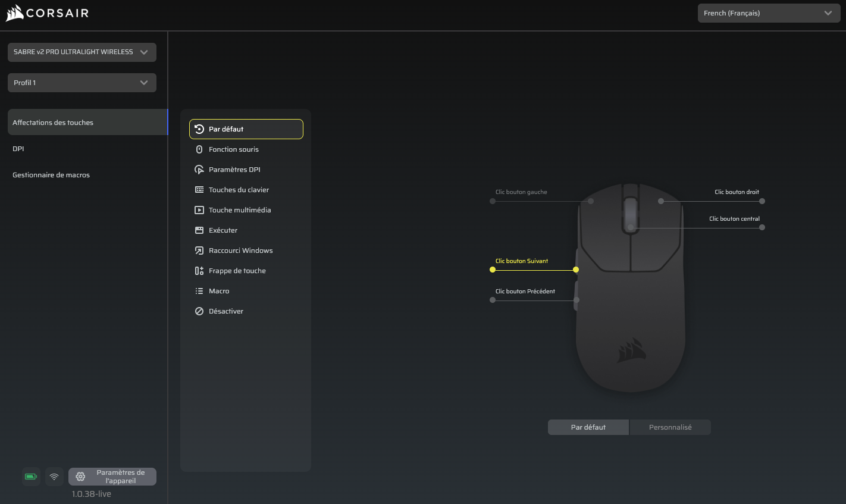The image size is (846, 504).
Task: Switch to the Personnalisé view
Action: point(670,427)
